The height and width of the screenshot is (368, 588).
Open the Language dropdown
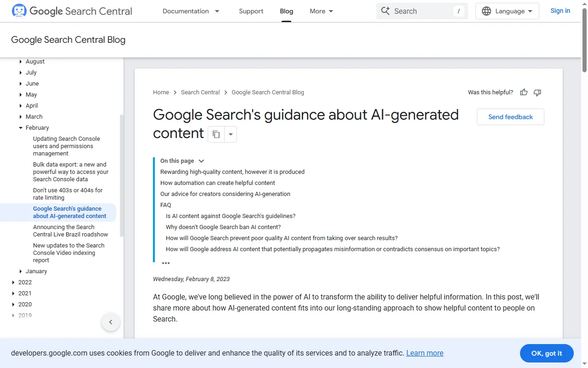tap(507, 11)
